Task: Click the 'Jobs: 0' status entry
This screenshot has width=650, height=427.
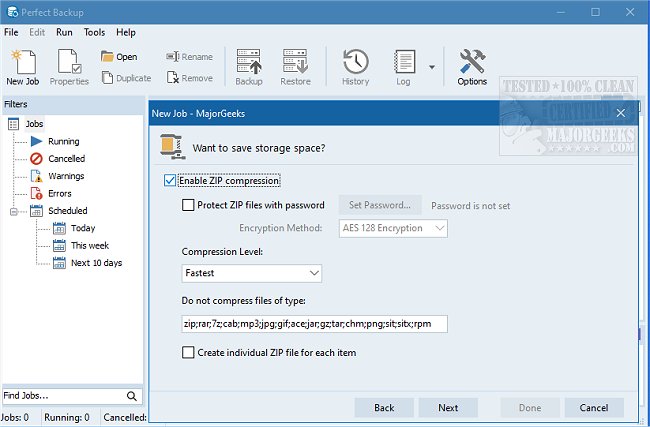Action: [15, 417]
